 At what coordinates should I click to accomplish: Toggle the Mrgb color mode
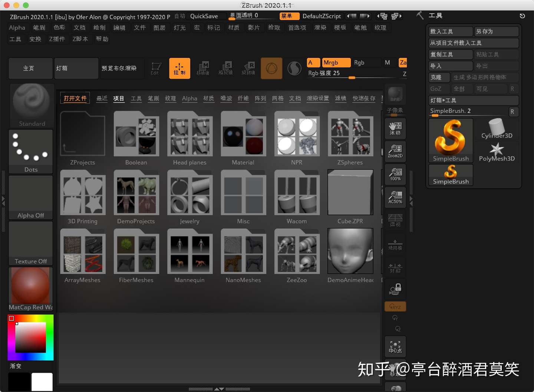coord(336,63)
